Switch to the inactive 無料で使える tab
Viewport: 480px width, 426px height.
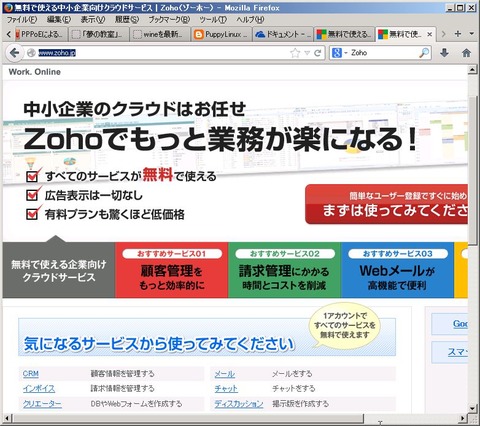344,34
